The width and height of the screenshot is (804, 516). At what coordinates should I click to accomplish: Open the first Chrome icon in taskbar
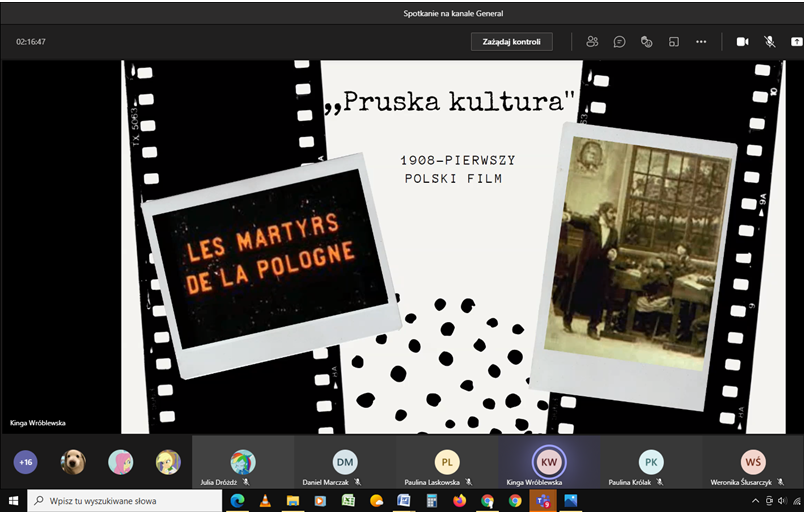[487, 501]
